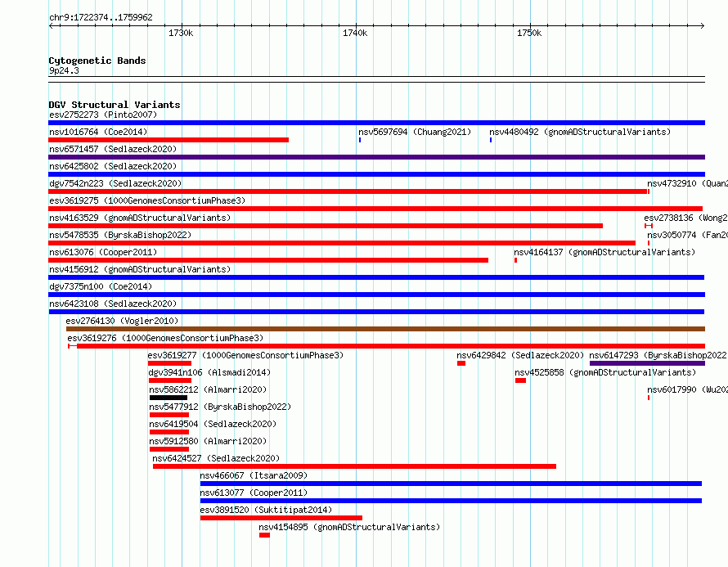
Task: Select the 9p24.3 band label
Action: tap(64, 70)
